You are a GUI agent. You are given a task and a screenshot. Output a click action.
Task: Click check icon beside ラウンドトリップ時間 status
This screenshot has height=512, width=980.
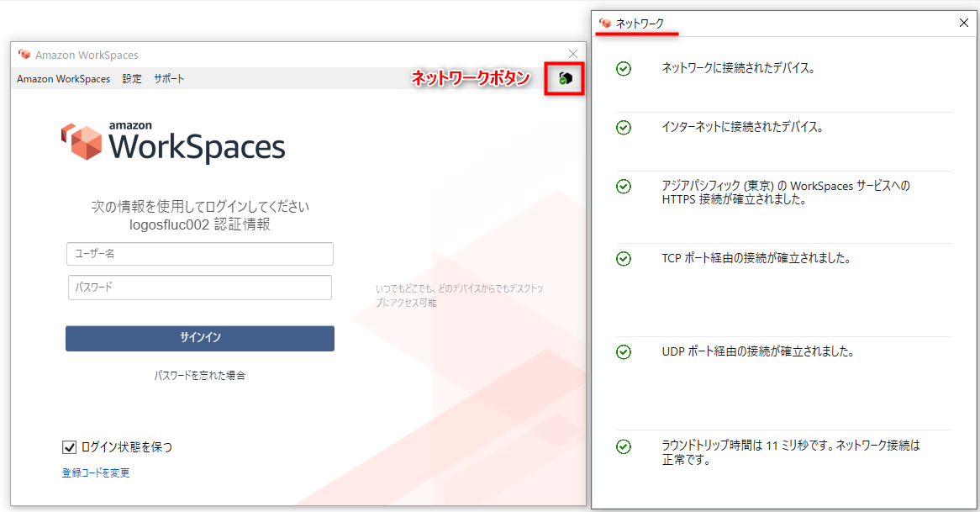(623, 446)
